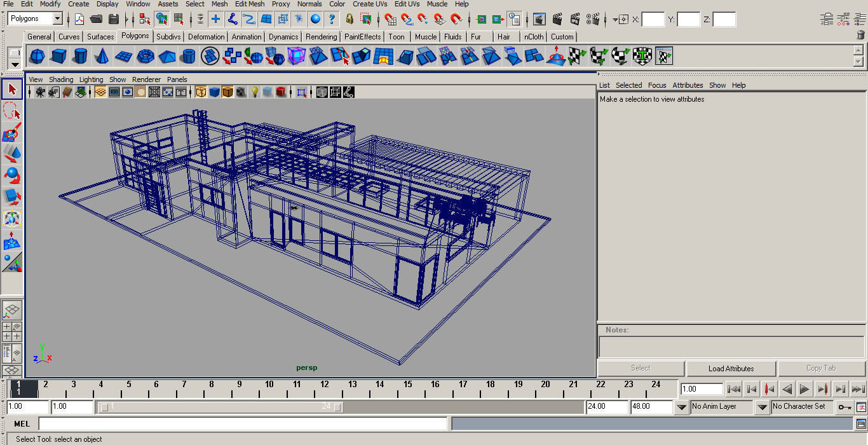Open the Polygons menu set dropdown

pyautogui.click(x=58, y=18)
